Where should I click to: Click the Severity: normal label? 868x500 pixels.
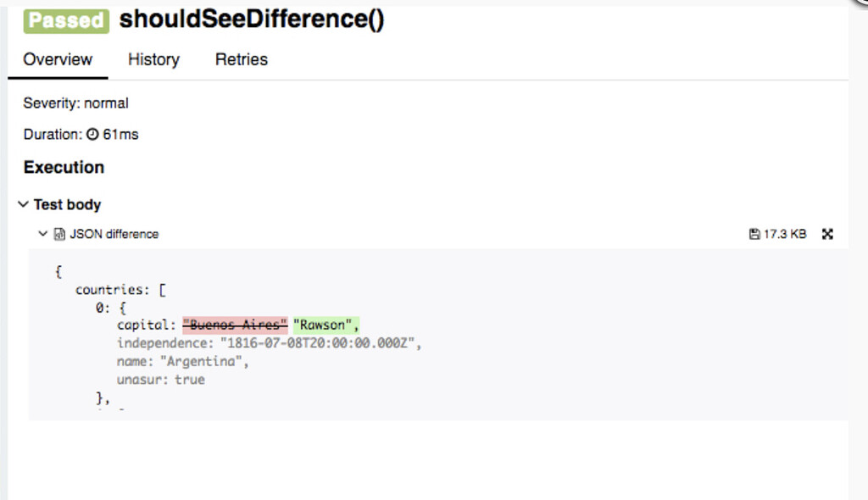[x=75, y=103]
